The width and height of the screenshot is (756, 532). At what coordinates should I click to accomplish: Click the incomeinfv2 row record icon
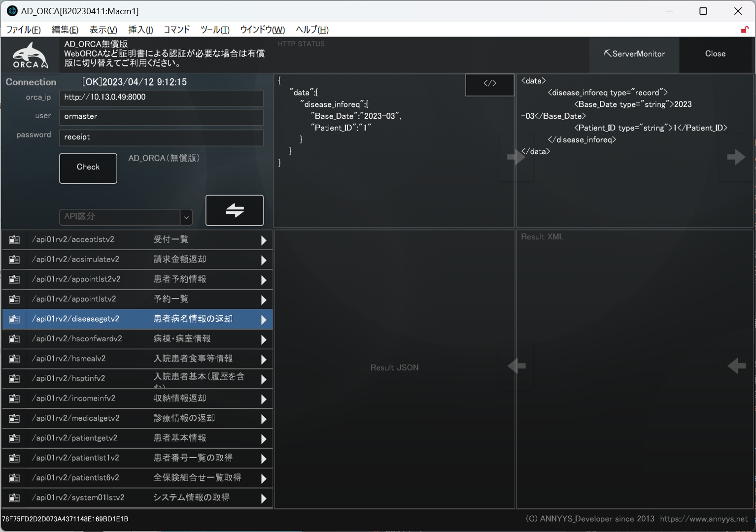(x=14, y=399)
